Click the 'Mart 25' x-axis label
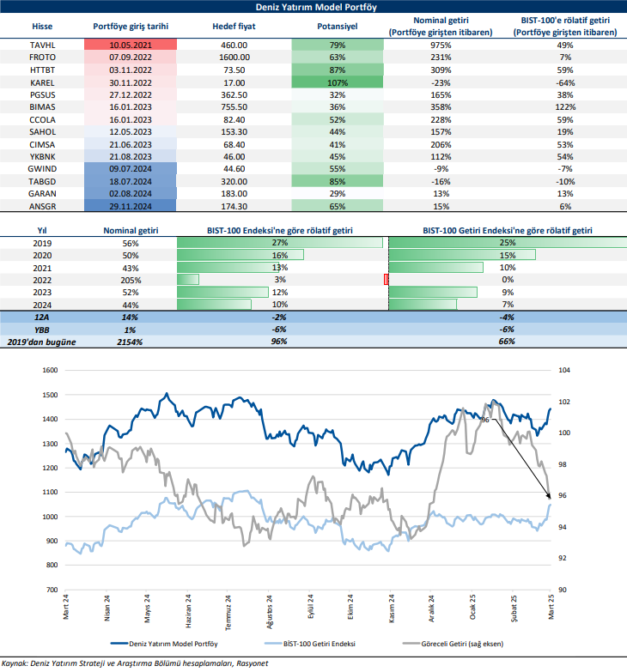Screen dimensions: 627x672 (x=551, y=603)
